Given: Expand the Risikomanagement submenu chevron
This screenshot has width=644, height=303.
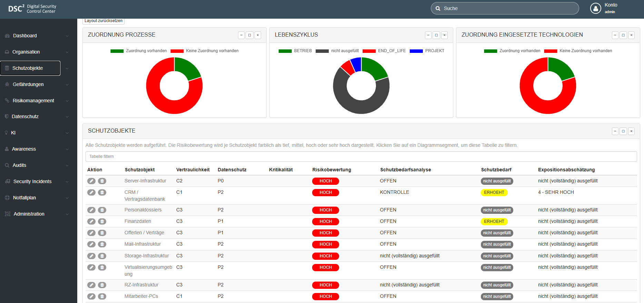Looking at the screenshot, I should (x=67, y=101).
